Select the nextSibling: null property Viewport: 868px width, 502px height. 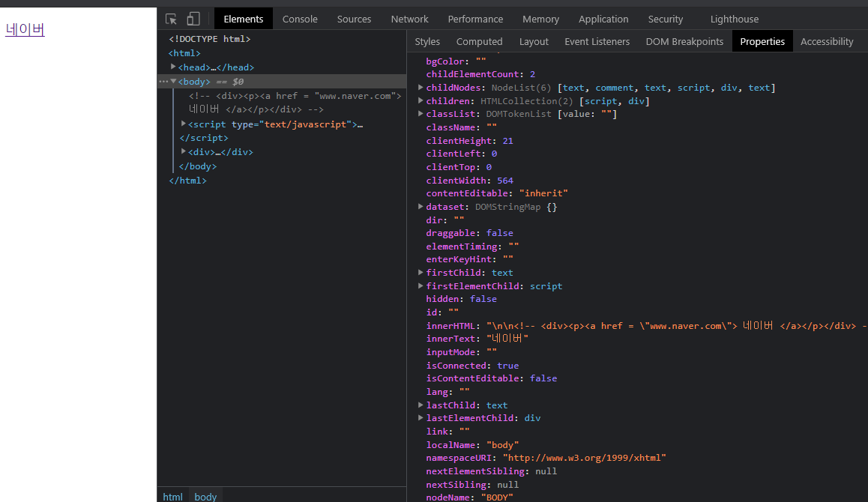tap(472, 484)
